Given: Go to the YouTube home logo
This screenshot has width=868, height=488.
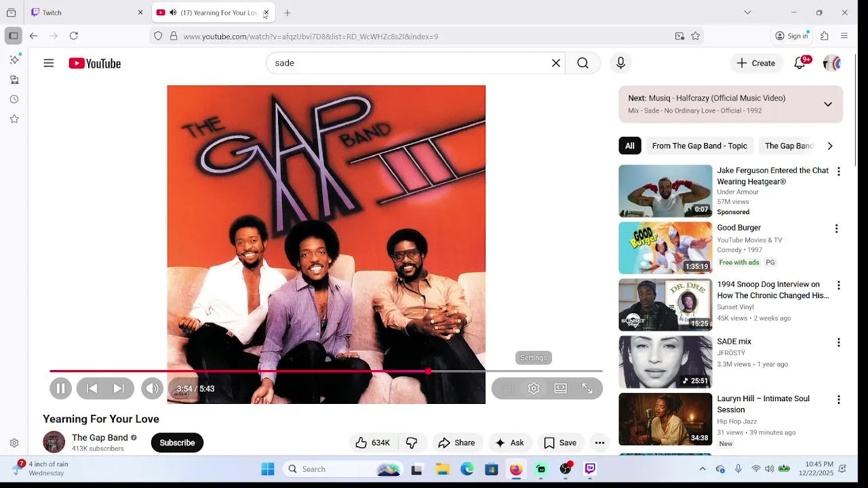Looking at the screenshot, I should point(94,63).
